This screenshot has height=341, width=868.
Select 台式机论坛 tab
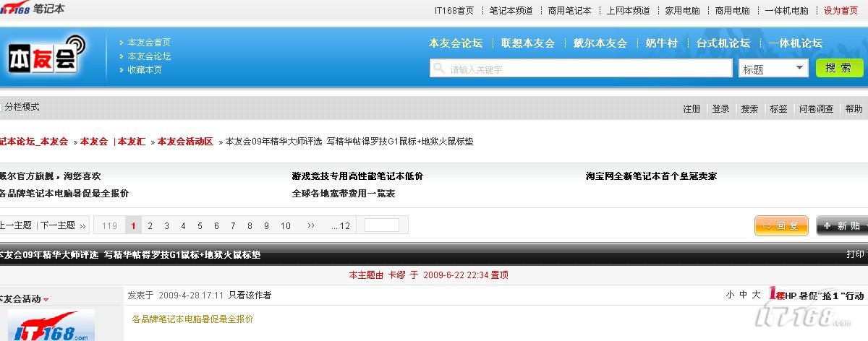tap(723, 43)
